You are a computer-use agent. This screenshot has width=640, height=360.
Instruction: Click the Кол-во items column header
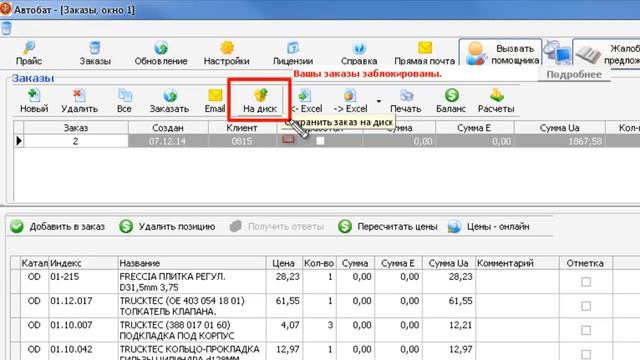(319, 263)
